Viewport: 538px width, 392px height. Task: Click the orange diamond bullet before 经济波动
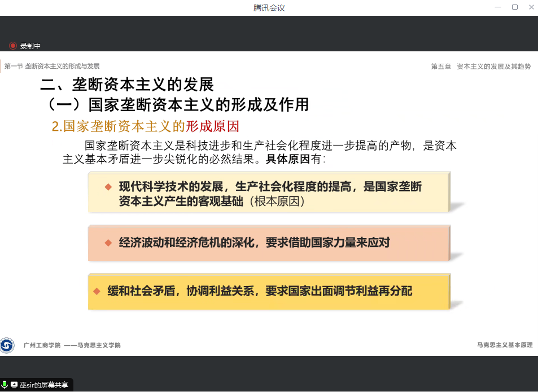[108, 243]
